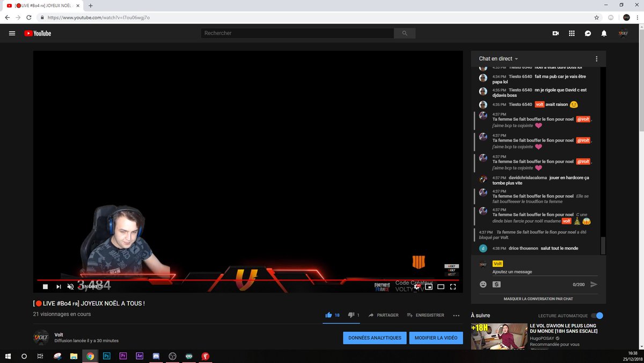Open the emoji picker in chat
The image size is (644, 363).
[x=483, y=284]
